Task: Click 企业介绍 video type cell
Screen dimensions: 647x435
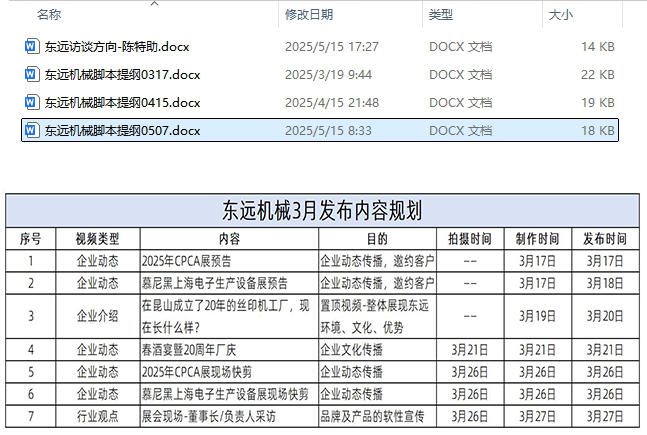Action: pos(98,317)
